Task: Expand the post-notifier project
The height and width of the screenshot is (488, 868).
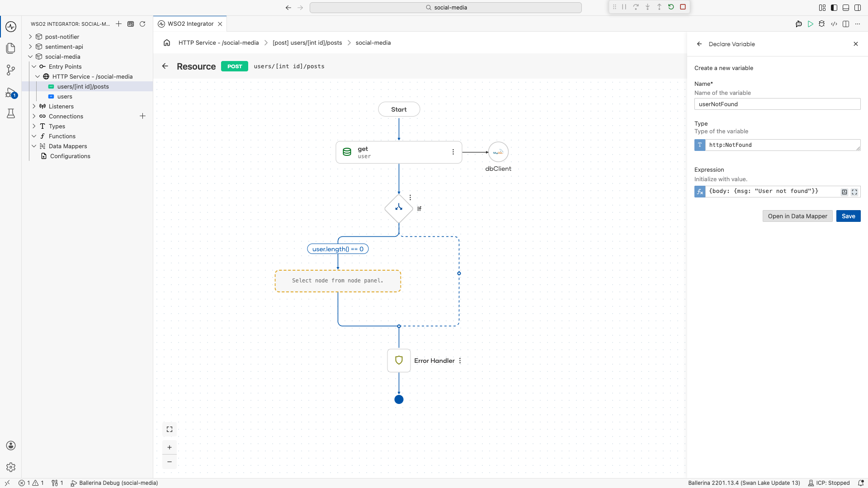Action: 30,37
